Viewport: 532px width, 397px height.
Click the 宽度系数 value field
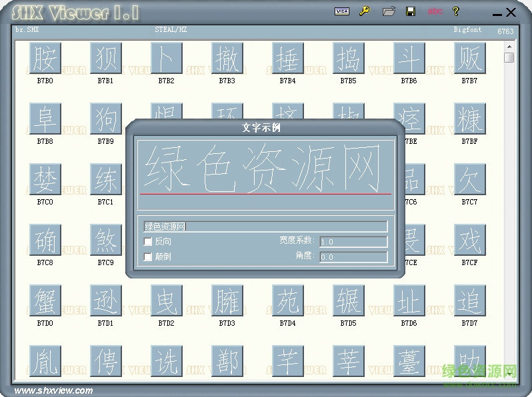(x=353, y=242)
